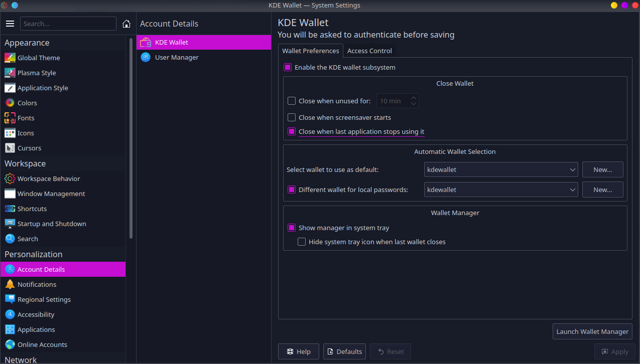Click the User Manager icon
This screenshot has height=364, width=640.
pos(146,57)
